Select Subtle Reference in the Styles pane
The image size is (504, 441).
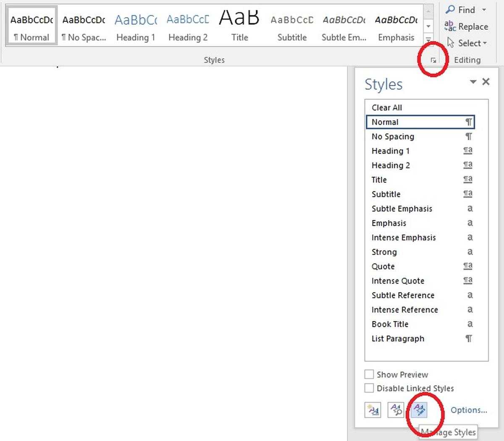click(420, 295)
